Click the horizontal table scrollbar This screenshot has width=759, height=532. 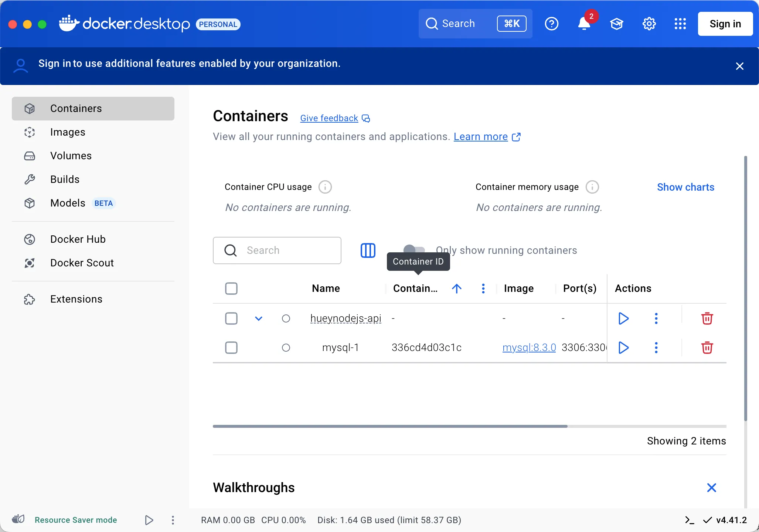pyautogui.click(x=390, y=426)
